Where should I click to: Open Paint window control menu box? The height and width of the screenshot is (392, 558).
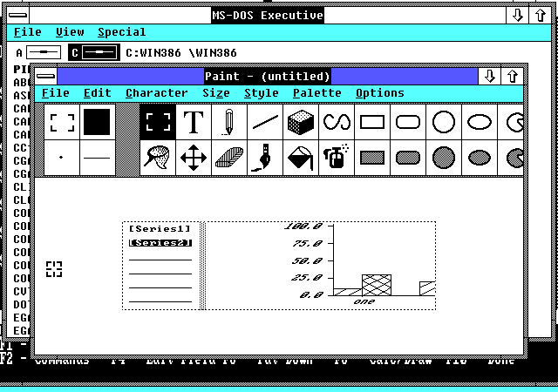(46, 76)
